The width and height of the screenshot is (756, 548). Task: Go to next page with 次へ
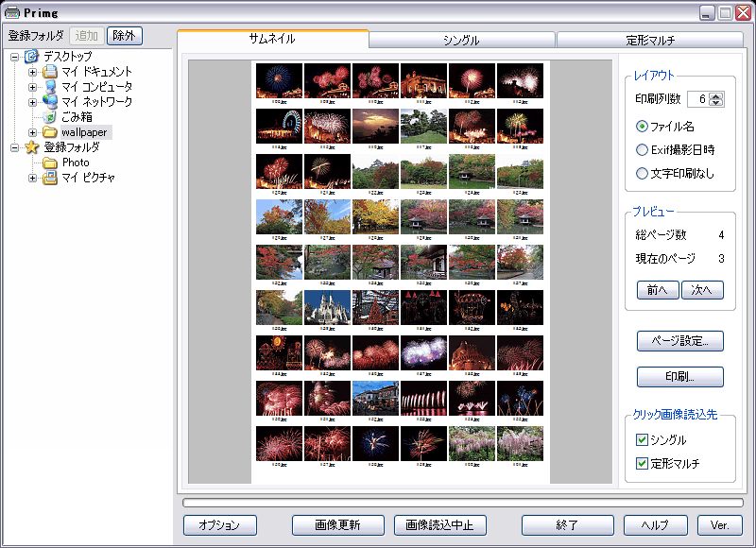[702, 290]
